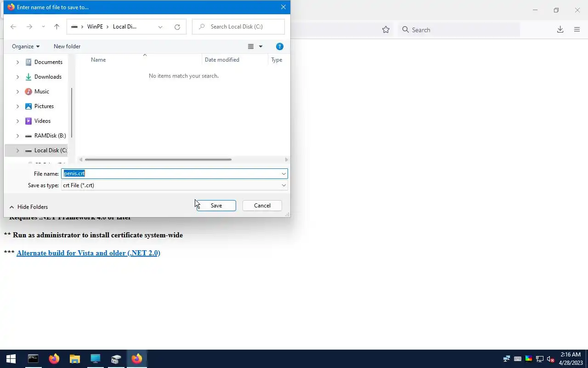Open the view more options dropdown arrow
This screenshot has height=368, width=588.
pyautogui.click(x=260, y=46)
